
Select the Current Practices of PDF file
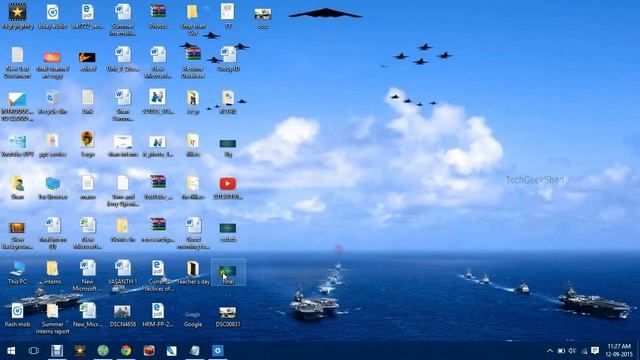coord(158,276)
